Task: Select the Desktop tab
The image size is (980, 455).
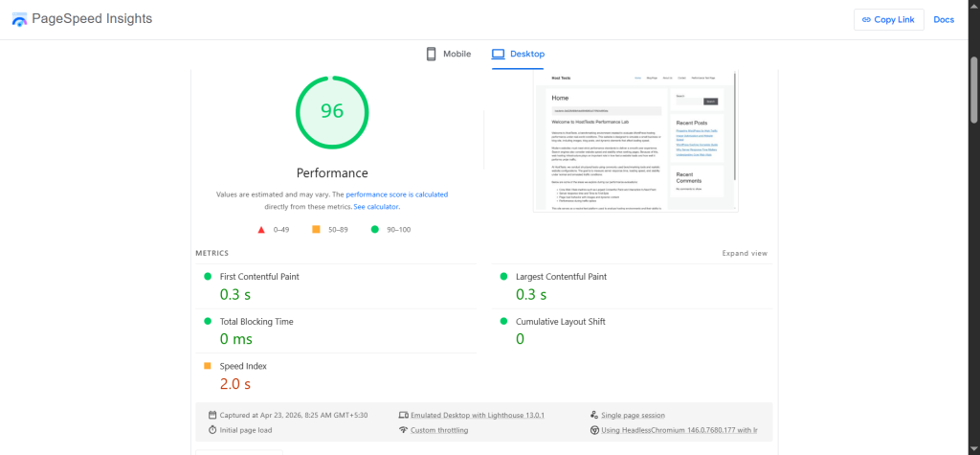Action: (x=517, y=54)
